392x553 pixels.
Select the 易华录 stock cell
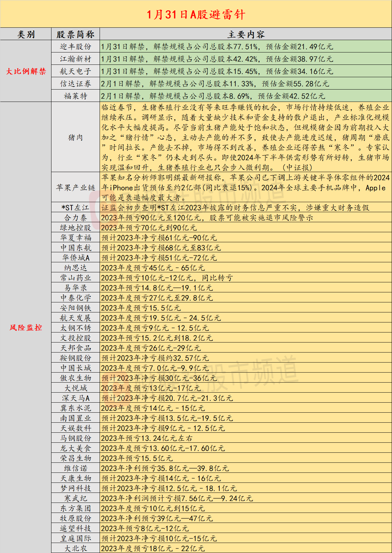[76, 288]
